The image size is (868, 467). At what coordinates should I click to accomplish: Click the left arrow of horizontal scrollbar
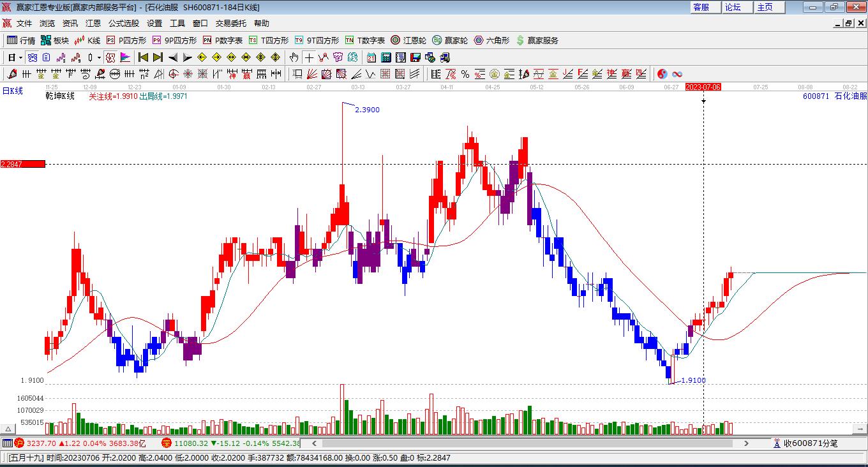pyautogui.click(x=314, y=443)
